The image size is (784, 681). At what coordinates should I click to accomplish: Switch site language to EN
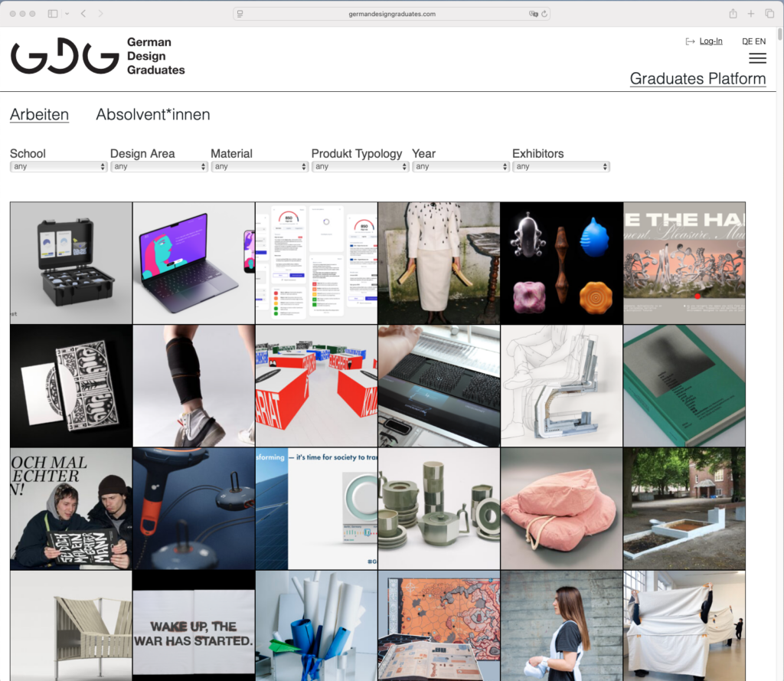[759, 41]
